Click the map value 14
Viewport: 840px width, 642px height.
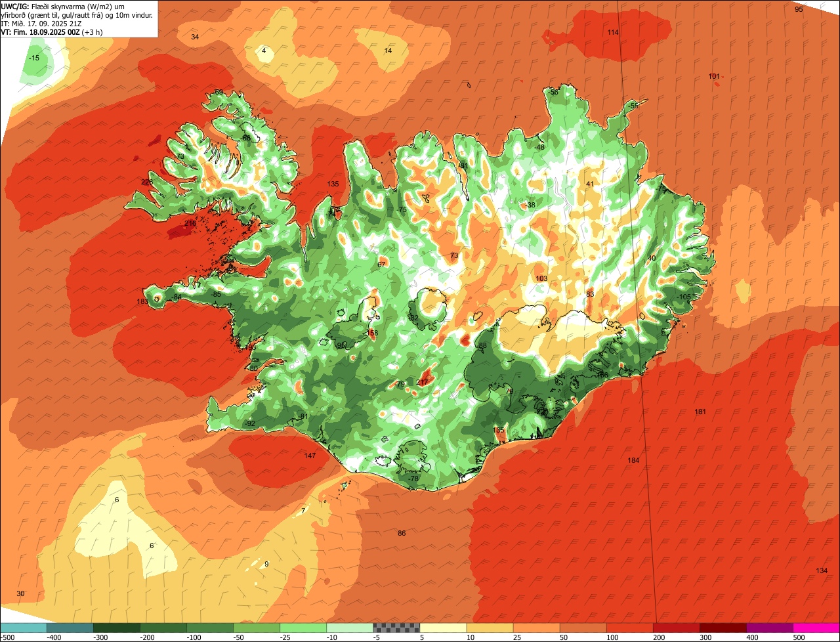click(x=388, y=51)
